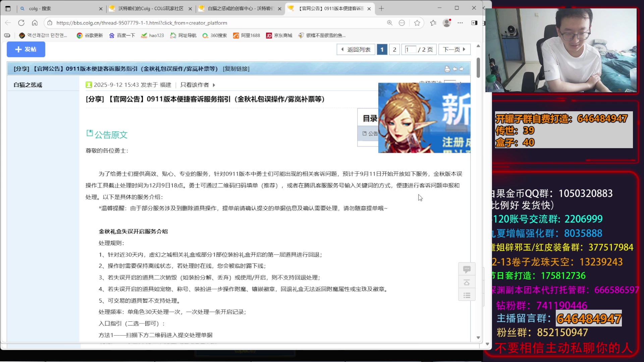Click the 目录 table of contents heading
Screen dimensions: 644x362
pyautogui.click(x=370, y=118)
